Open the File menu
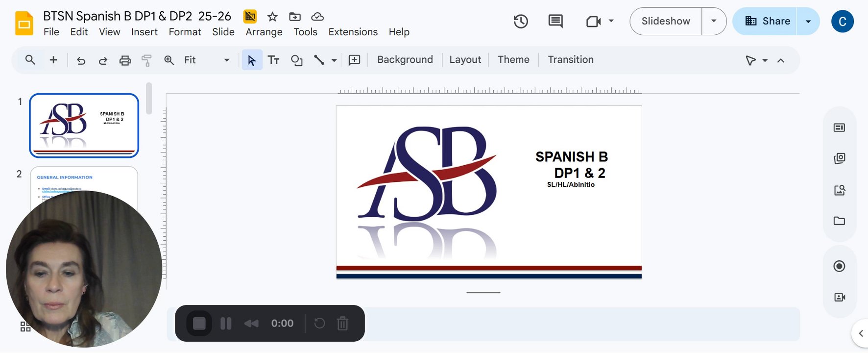The width and height of the screenshot is (868, 353). 51,32
